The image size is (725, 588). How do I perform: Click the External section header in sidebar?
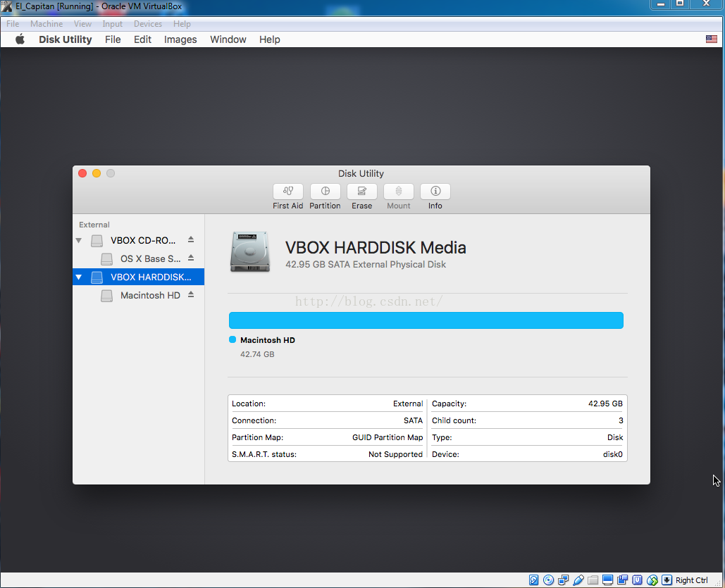[x=94, y=225]
